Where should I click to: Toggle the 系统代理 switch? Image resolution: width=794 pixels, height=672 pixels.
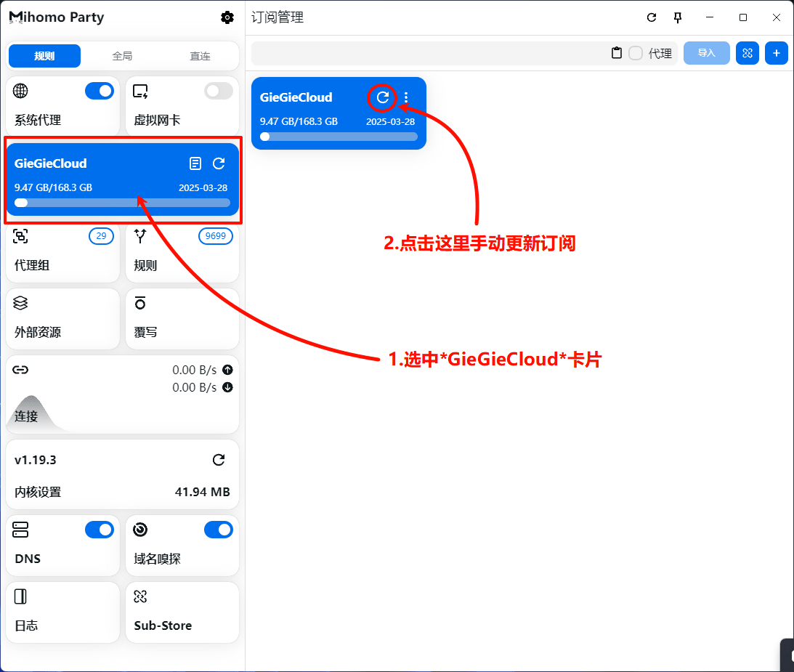point(100,91)
